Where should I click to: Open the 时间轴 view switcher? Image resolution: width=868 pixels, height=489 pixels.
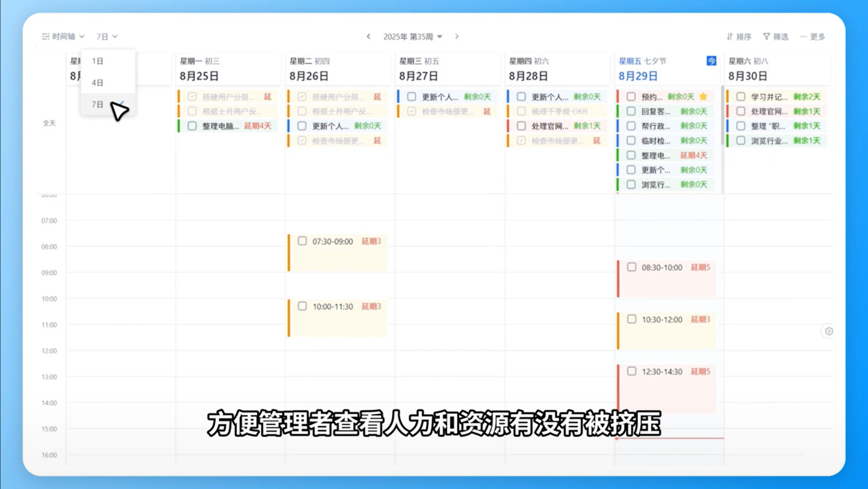point(63,37)
